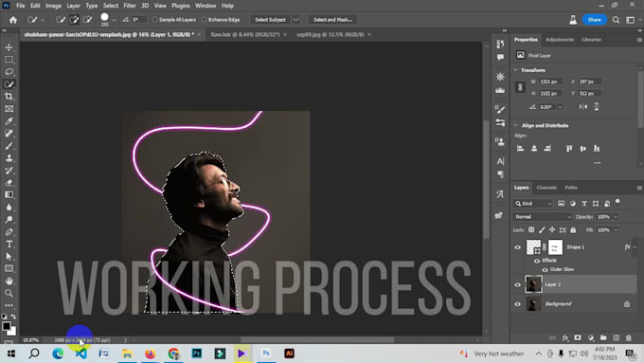Open the layer Kind filter dropdown
The image size is (644, 363).
(532, 204)
